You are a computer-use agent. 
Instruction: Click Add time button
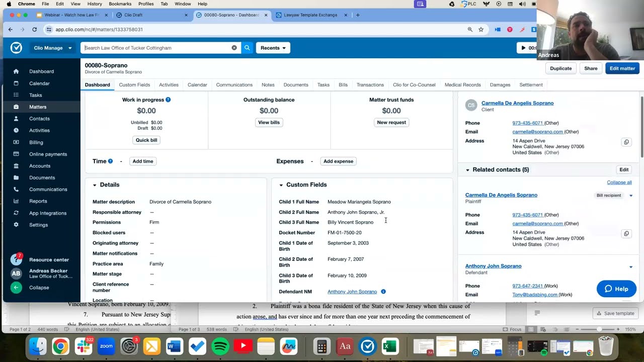143,161
